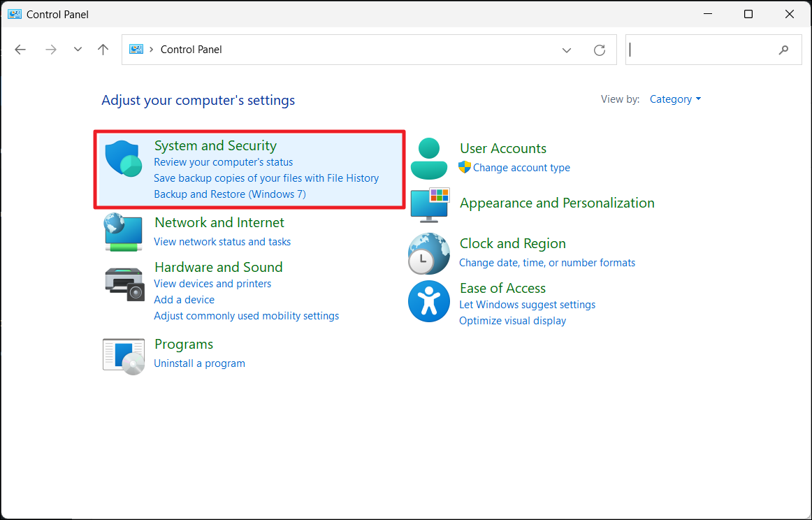This screenshot has height=520, width=812.
Task: Click View devices and printers
Action: pos(212,284)
